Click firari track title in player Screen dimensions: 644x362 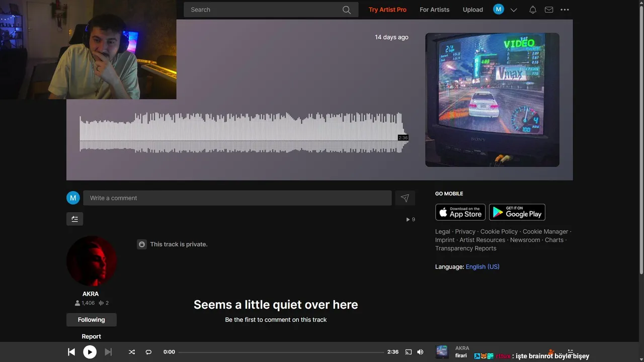[x=461, y=356]
